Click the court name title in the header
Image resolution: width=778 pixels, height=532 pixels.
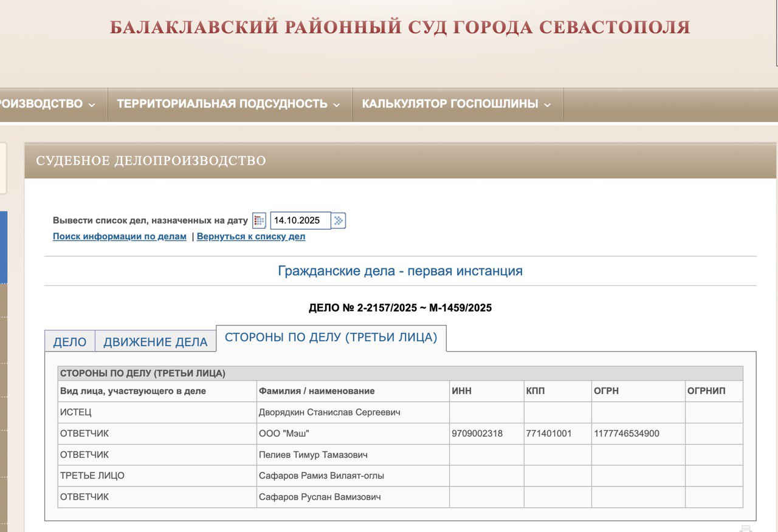tap(400, 27)
